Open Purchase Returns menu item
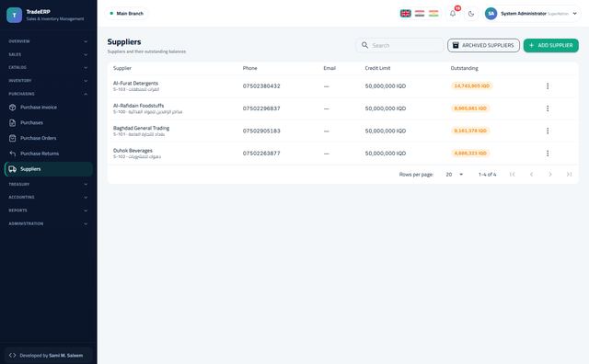Screen dimensions: 589x364 click(x=48, y=154)
